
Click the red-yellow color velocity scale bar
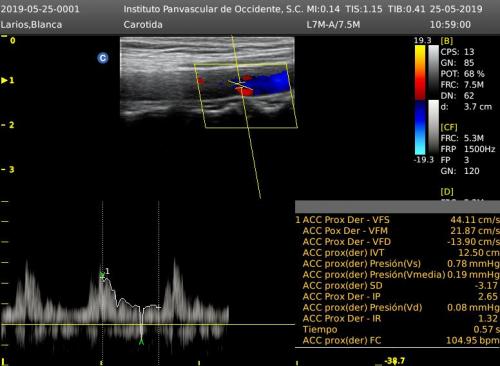(420, 72)
